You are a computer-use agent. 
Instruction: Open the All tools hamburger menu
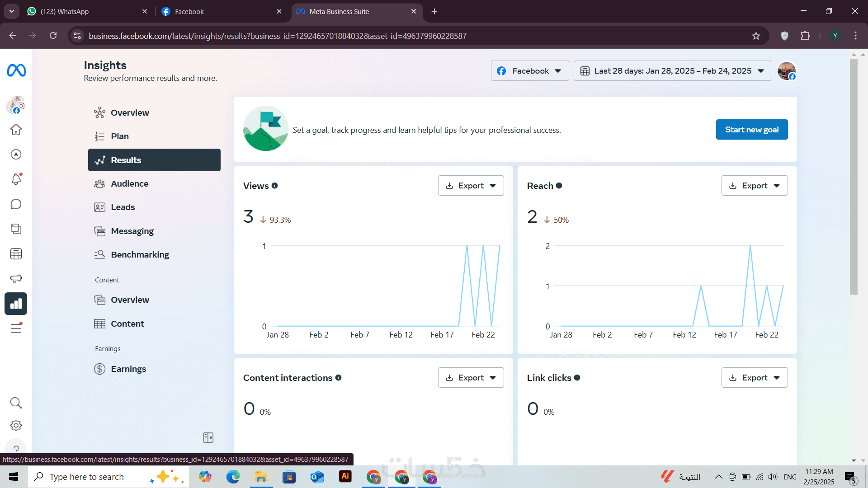click(x=16, y=328)
